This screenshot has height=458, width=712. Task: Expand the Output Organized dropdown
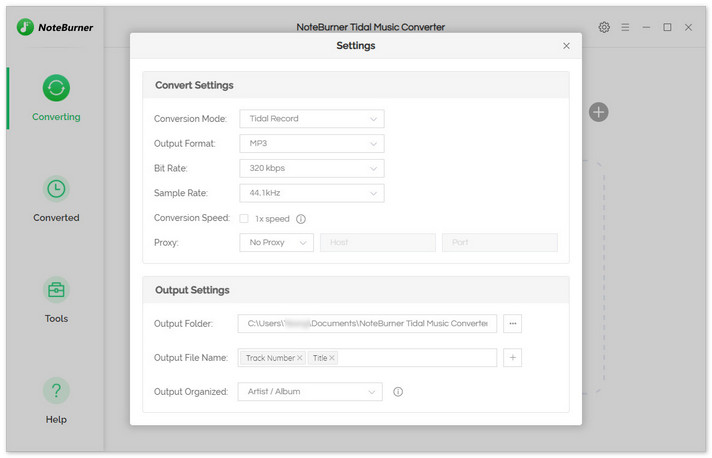[x=310, y=392]
